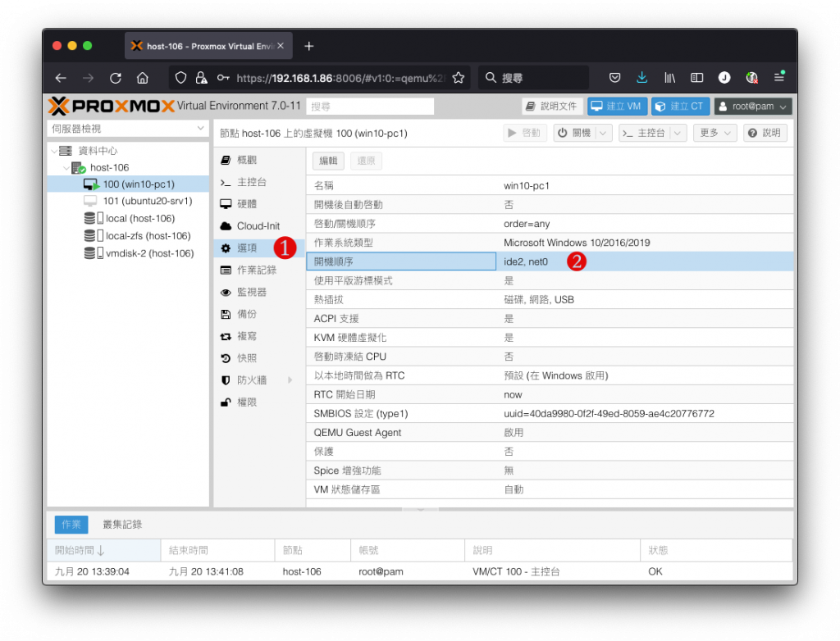The height and width of the screenshot is (641, 840).
Task: Click the 說明 help button
Action: pyautogui.click(x=765, y=133)
